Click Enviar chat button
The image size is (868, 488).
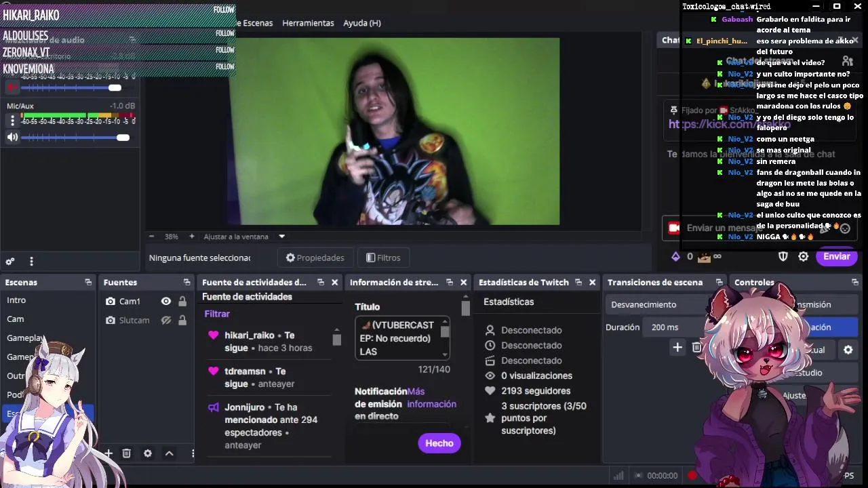(x=837, y=256)
